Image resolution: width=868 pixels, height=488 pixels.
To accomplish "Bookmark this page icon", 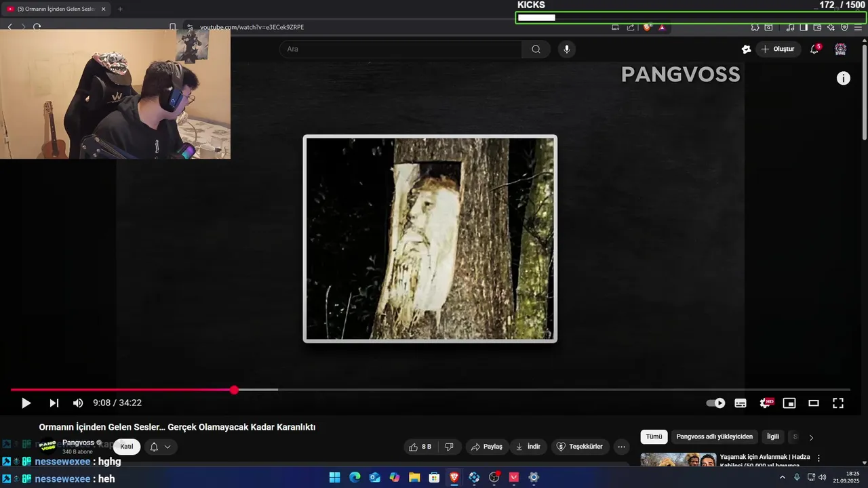I will pyautogui.click(x=172, y=27).
